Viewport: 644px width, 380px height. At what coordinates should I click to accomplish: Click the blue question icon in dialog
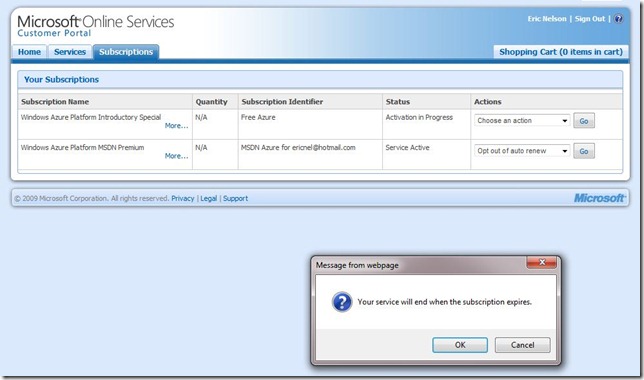click(342, 302)
